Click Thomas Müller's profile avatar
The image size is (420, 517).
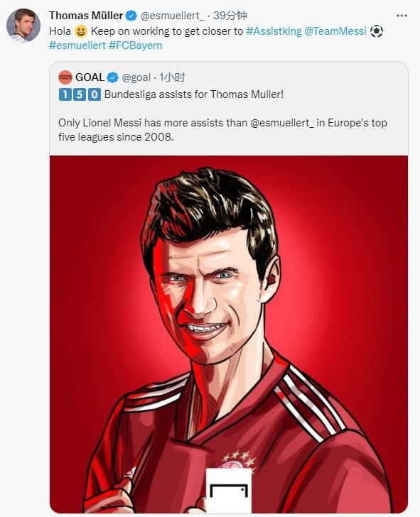coord(23,26)
